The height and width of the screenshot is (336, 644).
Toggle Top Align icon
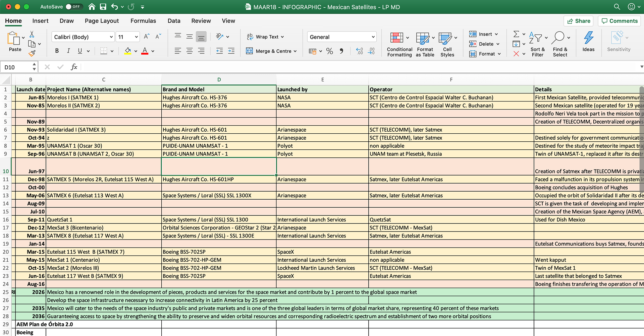click(x=178, y=37)
